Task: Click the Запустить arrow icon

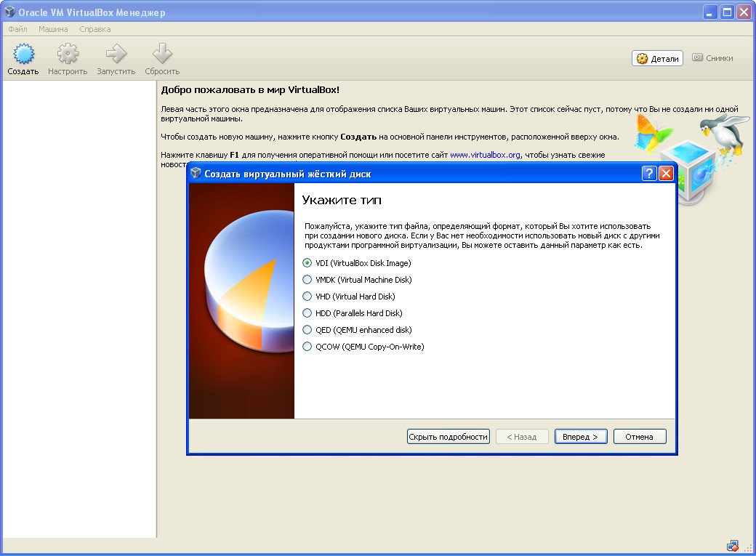Action: point(116,55)
